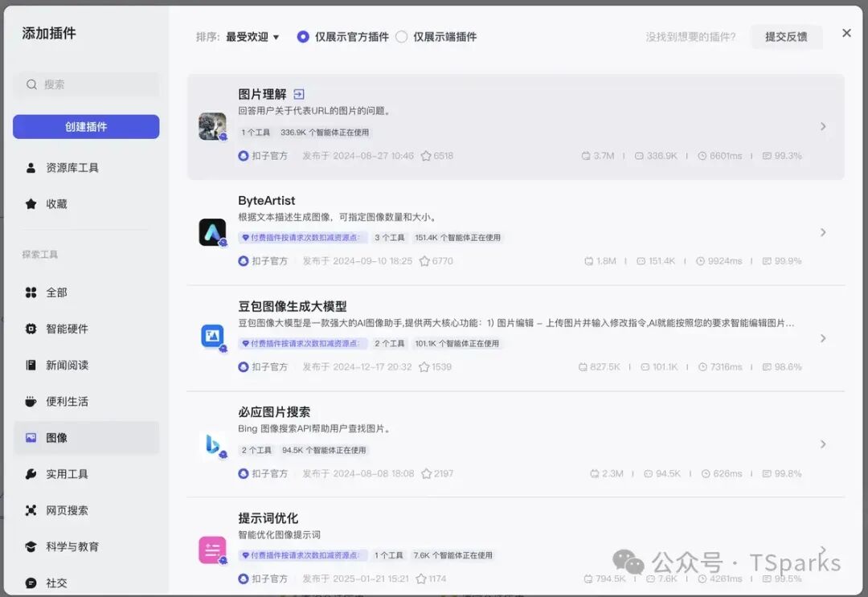Expand details for the ByteArtist plugin

824,232
